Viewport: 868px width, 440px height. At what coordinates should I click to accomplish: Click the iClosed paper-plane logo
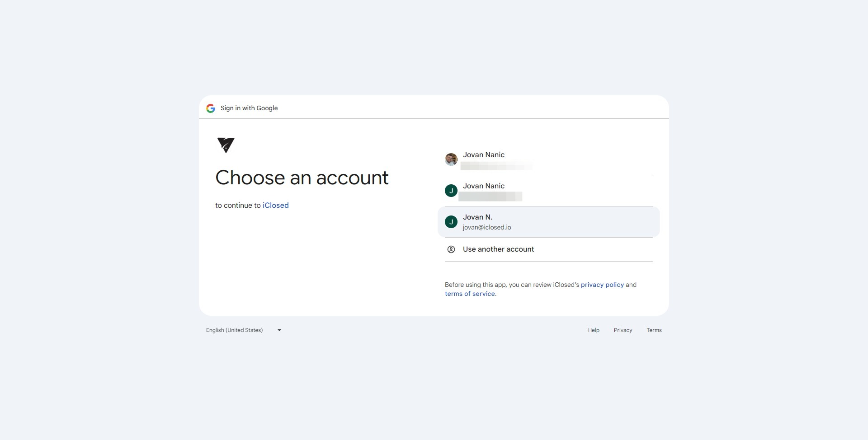tap(226, 145)
